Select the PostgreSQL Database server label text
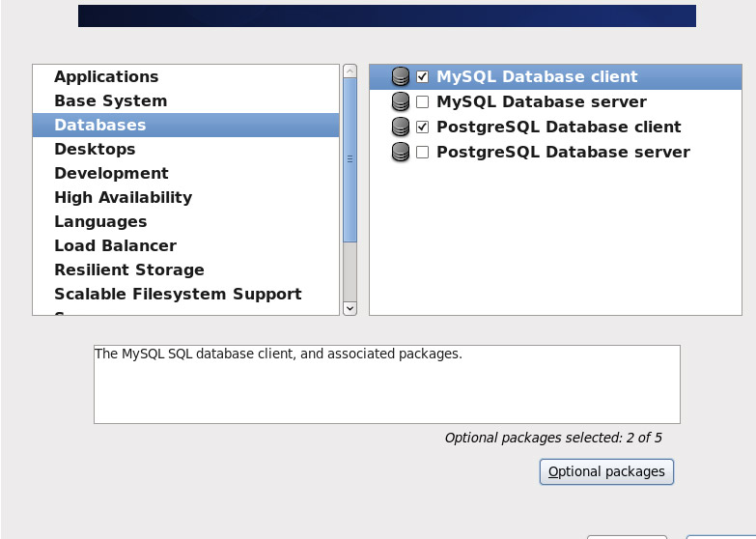 [563, 152]
